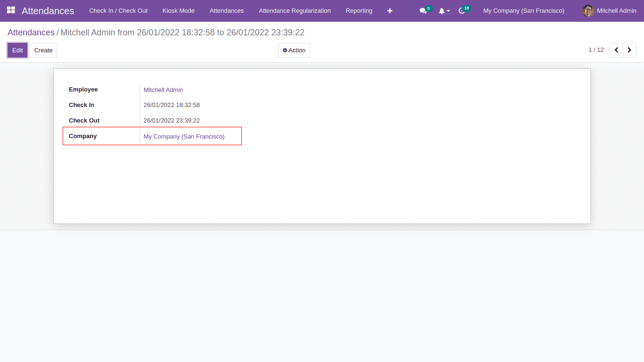Switch to Kiosk Mode

[178, 10]
